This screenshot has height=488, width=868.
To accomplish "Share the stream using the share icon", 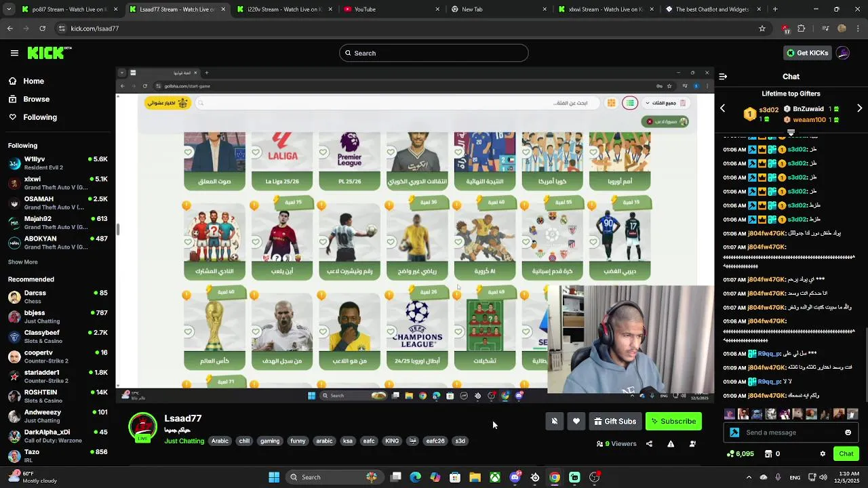I will [649, 444].
